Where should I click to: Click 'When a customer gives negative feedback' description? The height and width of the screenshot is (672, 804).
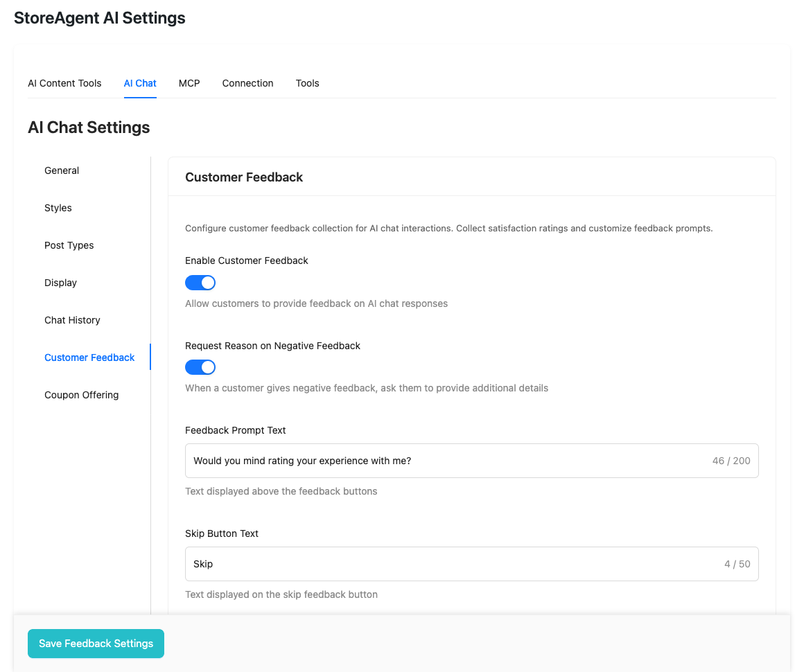367,388
